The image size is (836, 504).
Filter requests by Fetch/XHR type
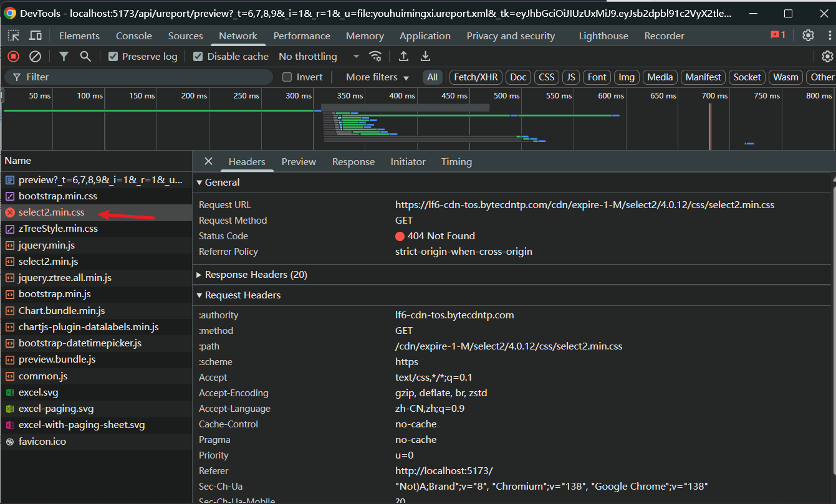point(476,77)
